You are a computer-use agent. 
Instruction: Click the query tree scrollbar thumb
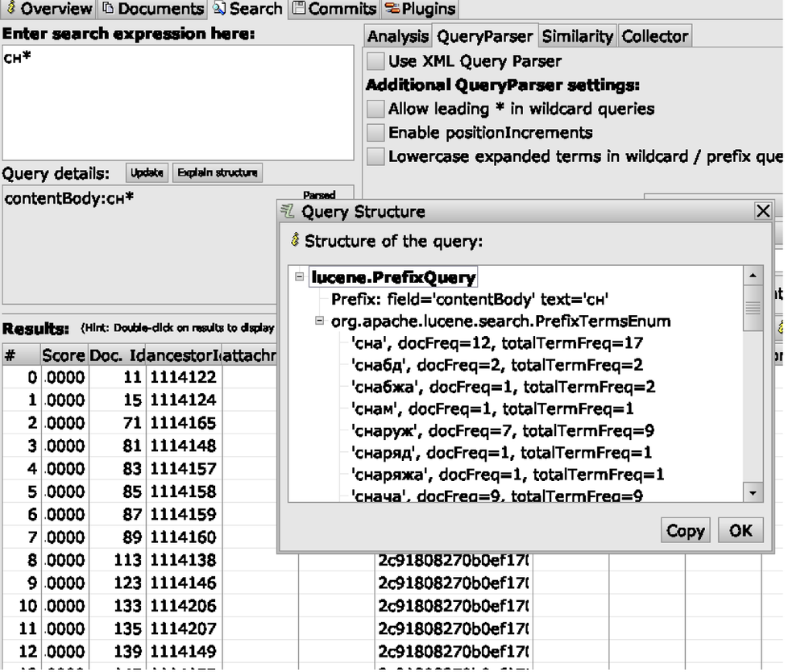pyautogui.click(x=753, y=308)
